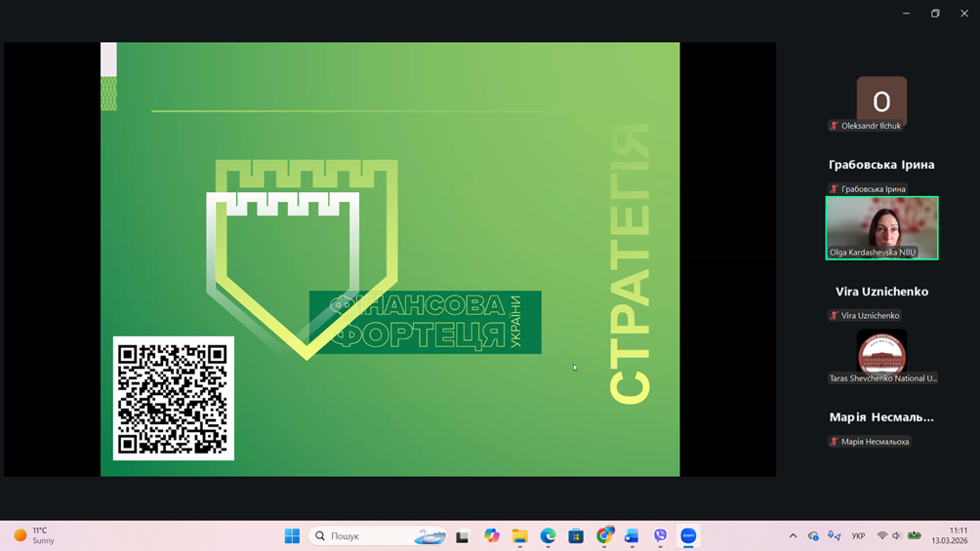Open Zoom from the taskbar
This screenshot has height=551, width=980.
pyautogui.click(x=688, y=535)
